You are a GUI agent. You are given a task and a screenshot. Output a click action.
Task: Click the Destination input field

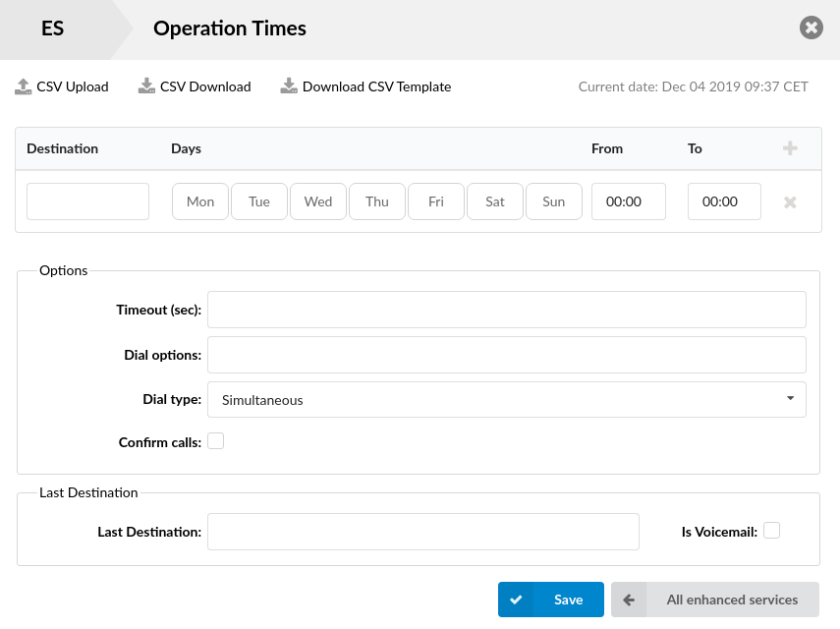pyautogui.click(x=87, y=201)
